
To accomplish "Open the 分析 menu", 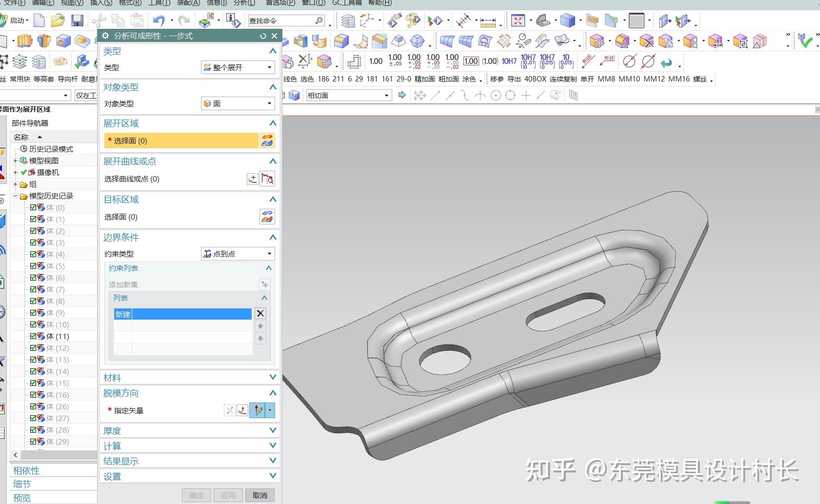I will pos(242,3).
